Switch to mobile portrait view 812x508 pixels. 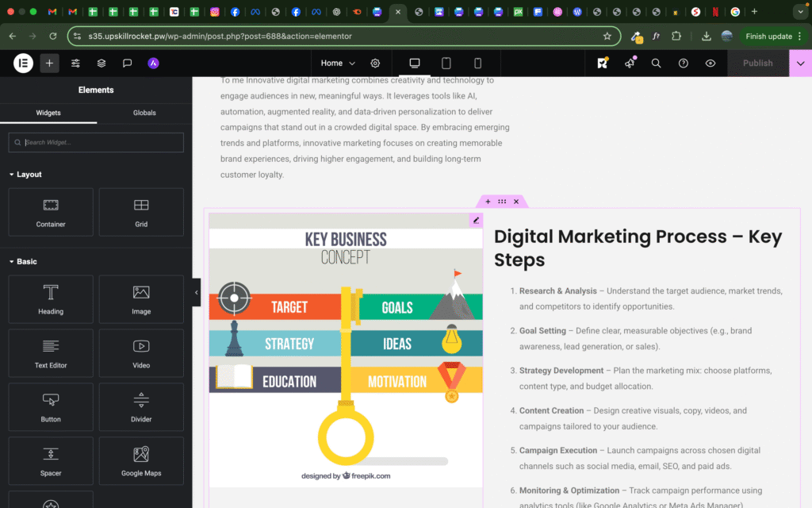[x=477, y=63]
